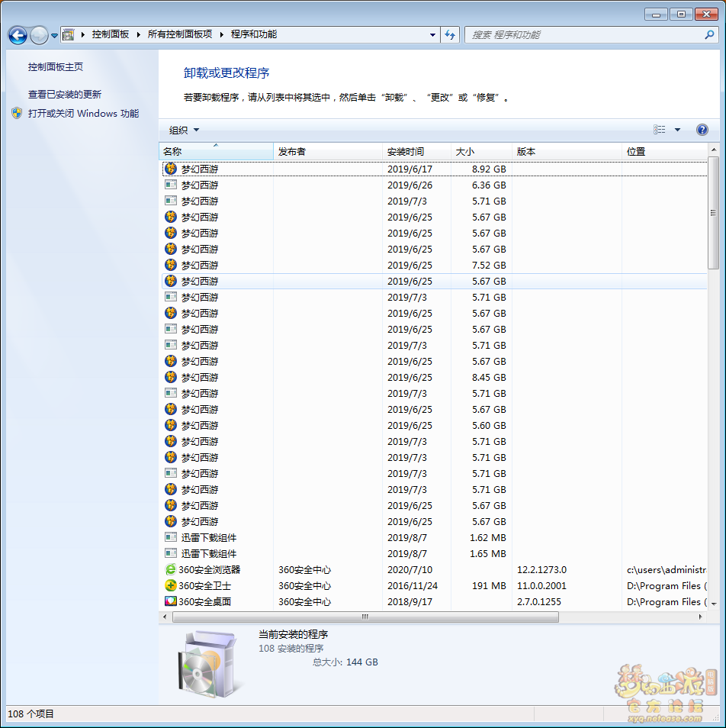Open the view options dropdown arrow
The image size is (726, 728).
[x=677, y=130]
